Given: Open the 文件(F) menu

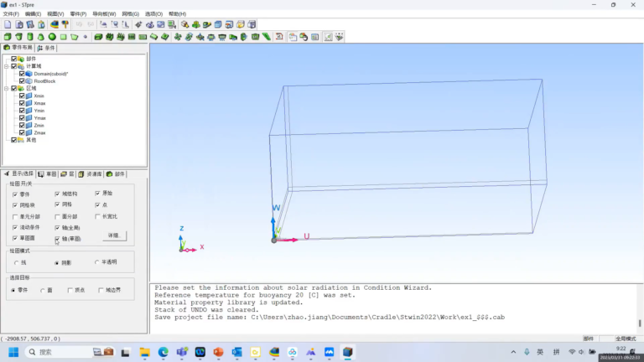Looking at the screenshot, I should (11, 14).
